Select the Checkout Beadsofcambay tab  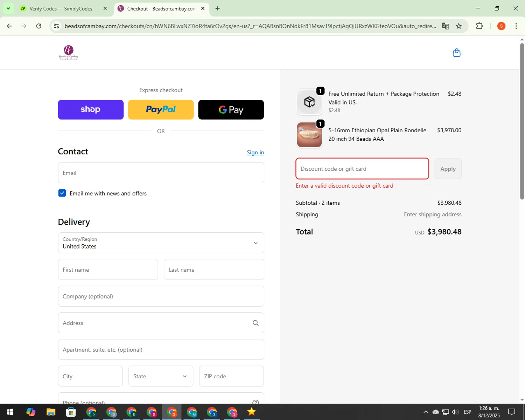pos(161,8)
